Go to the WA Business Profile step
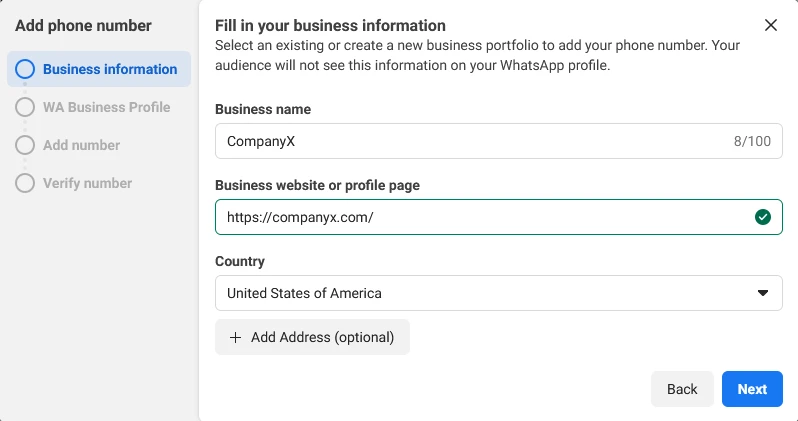Screen dimensions: 798x421 pos(106,107)
